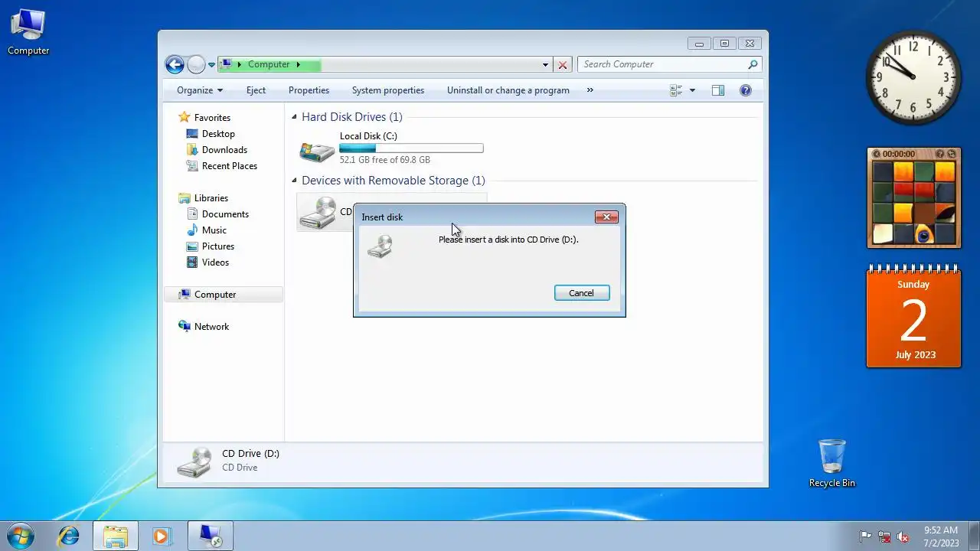This screenshot has width=980, height=551.
Task: Open Action Center flag tray icon
Action: pyautogui.click(x=865, y=536)
